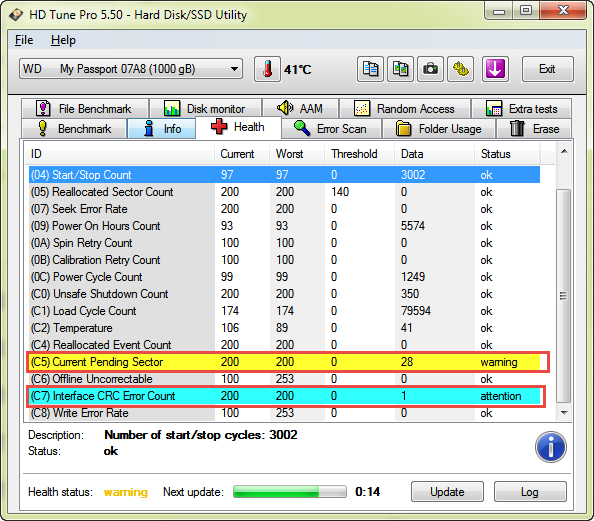
Task: Sort by the ID column header
Action: [121, 154]
